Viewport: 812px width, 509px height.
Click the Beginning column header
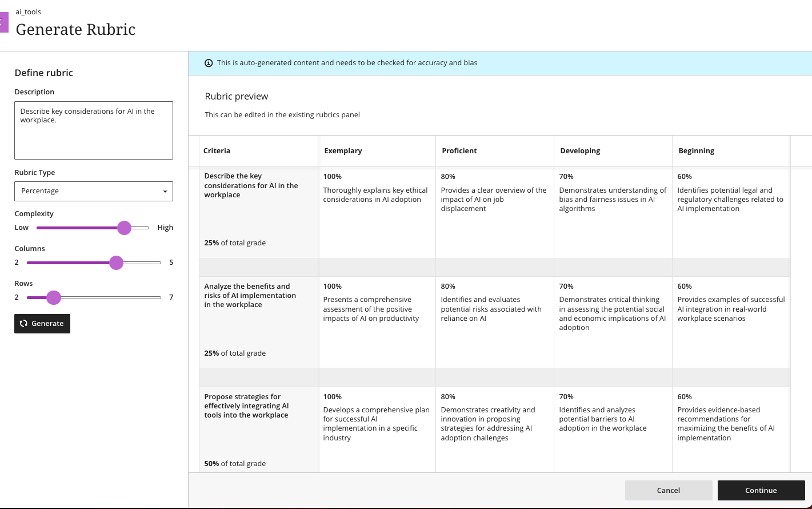click(x=696, y=151)
